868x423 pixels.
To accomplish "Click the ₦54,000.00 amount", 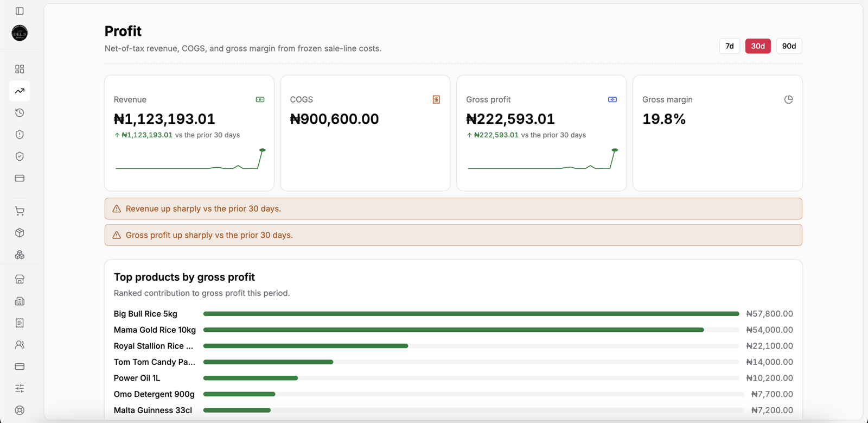I will (x=769, y=330).
